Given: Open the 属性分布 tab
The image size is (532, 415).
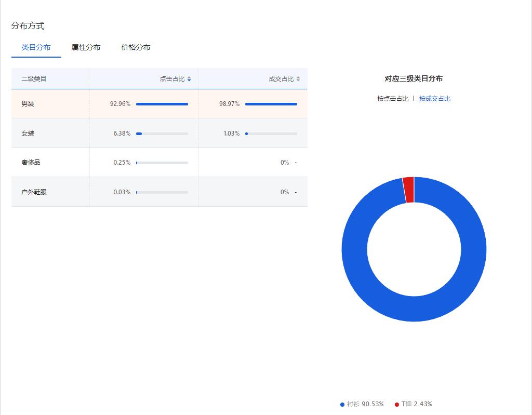Looking at the screenshot, I should coord(86,47).
